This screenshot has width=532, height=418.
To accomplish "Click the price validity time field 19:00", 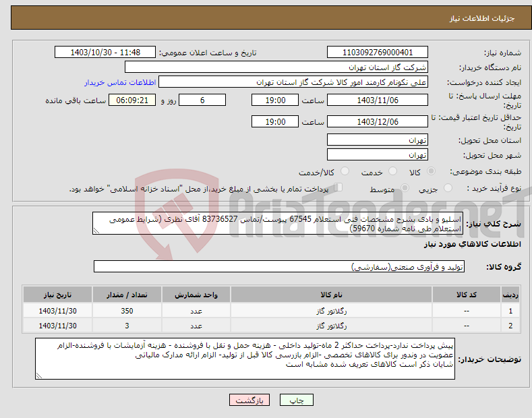I will click(x=275, y=121).
